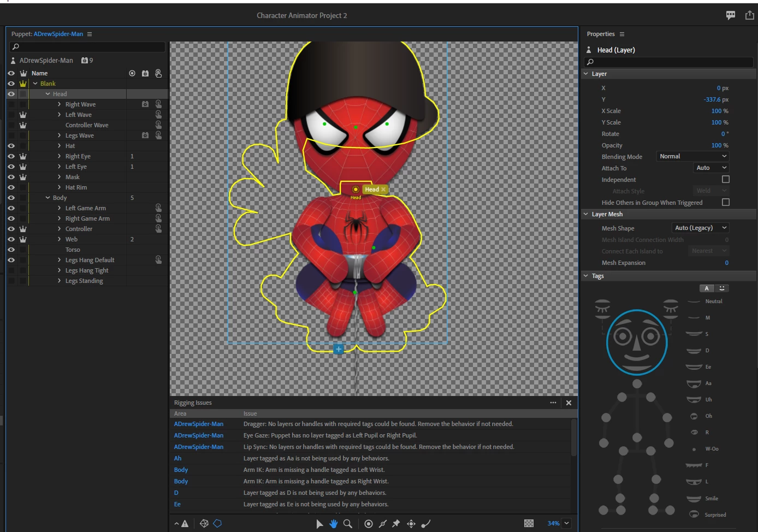Collapse the Tags section

pos(586,276)
